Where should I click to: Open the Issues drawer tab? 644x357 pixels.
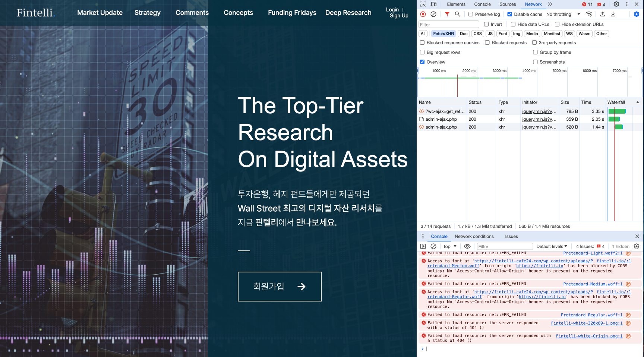(511, 236)
